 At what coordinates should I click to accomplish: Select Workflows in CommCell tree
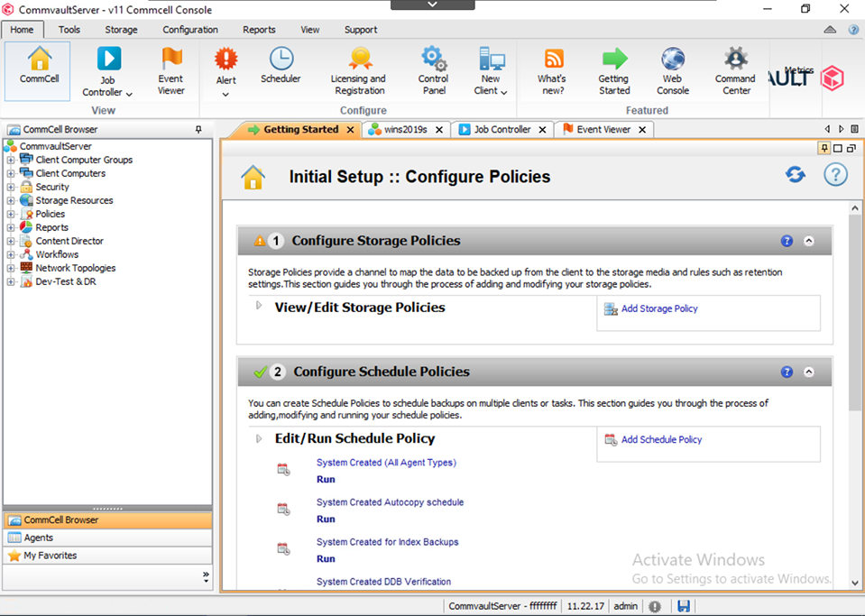coord(57,254)
